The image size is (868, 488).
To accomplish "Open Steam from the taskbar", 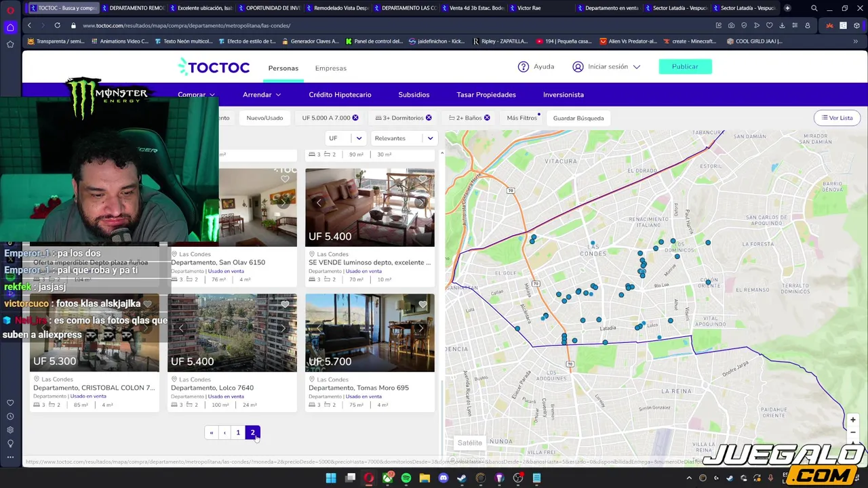I will [x=462, y=478].
